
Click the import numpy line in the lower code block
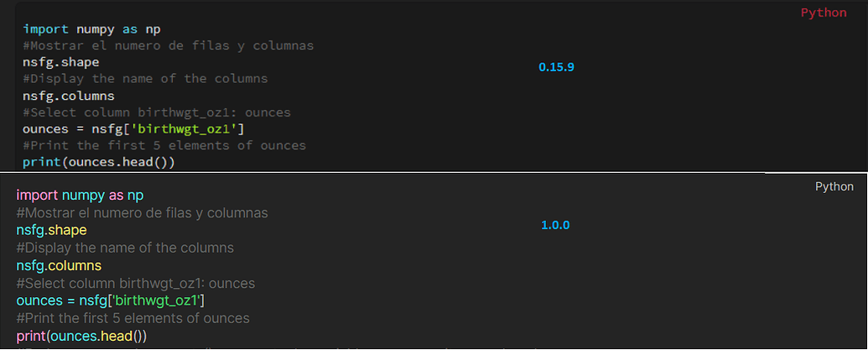tap(80, 195)
